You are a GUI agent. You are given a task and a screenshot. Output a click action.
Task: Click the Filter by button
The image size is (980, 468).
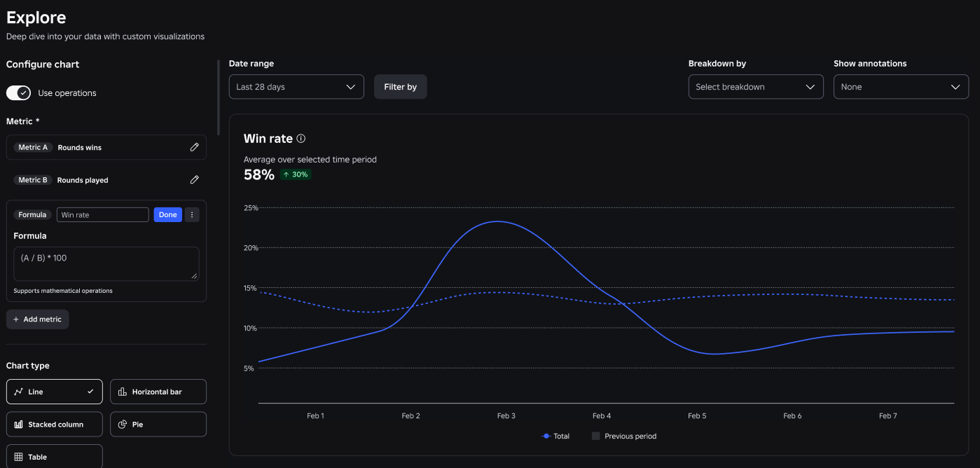pos(401,87)
